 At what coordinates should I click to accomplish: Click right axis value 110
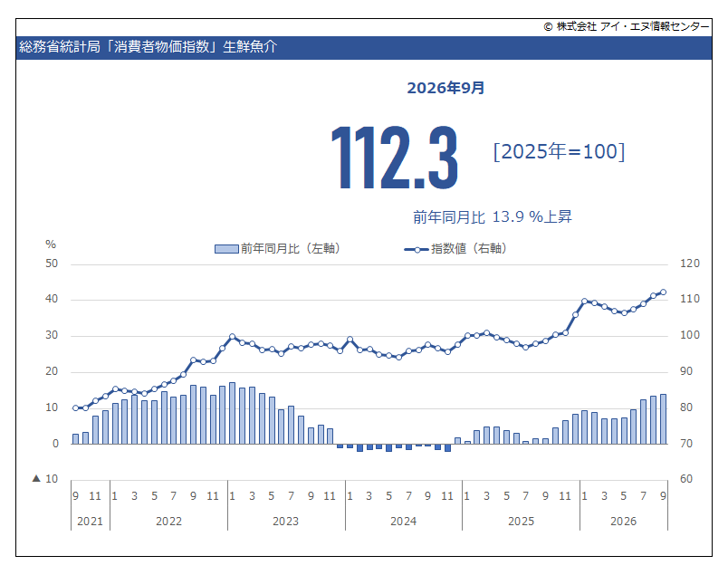coord(689,299)
